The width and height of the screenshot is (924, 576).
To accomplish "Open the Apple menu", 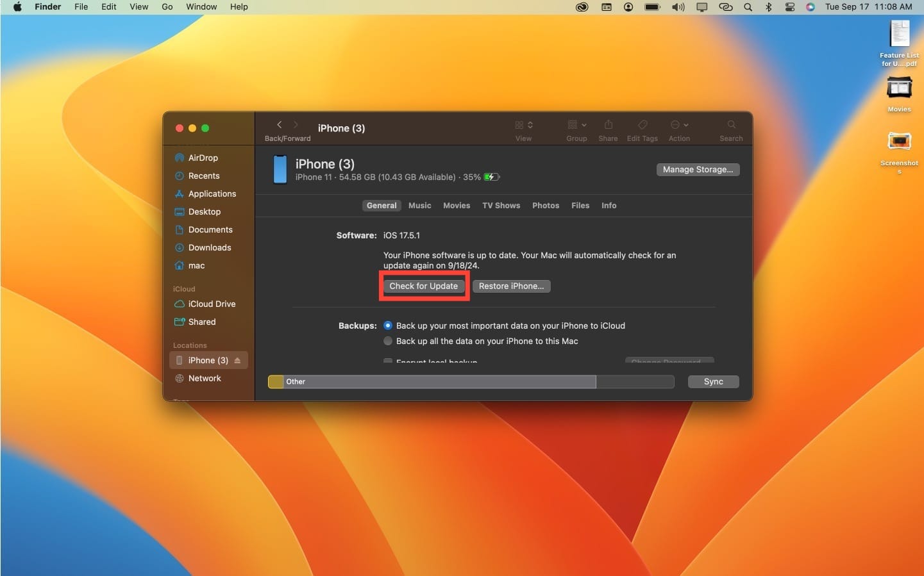I will pyautogui.click(x=17, y=7).
